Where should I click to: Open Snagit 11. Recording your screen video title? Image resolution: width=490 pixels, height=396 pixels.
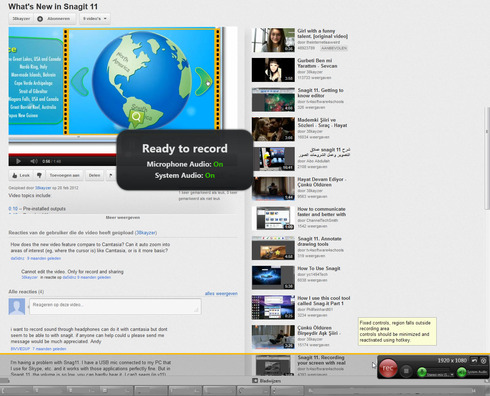pos(321,360)
